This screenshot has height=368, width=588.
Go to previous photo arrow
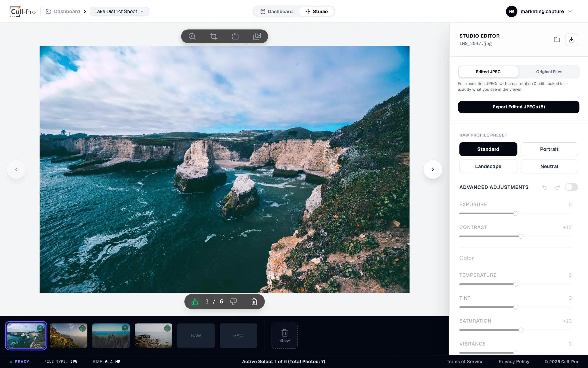(16, 169)
